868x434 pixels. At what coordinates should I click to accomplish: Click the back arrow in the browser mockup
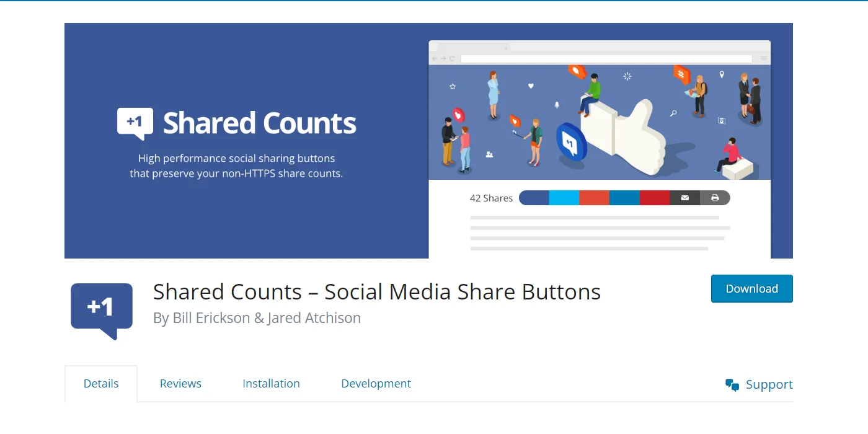(x=434, y=58)
